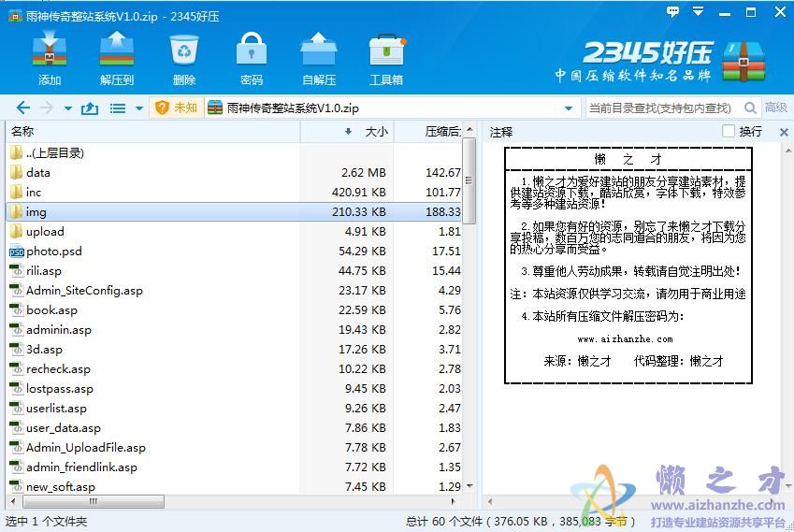The height and width of the screenshot is (532, 794).
Task: Click the photo.psd file icon
Action: (17, 252)
